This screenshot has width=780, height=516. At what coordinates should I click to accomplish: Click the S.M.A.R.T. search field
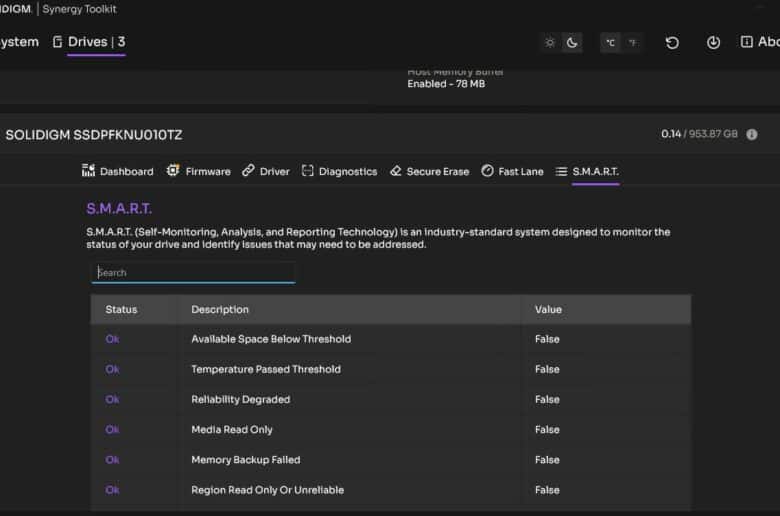[194, 273]
